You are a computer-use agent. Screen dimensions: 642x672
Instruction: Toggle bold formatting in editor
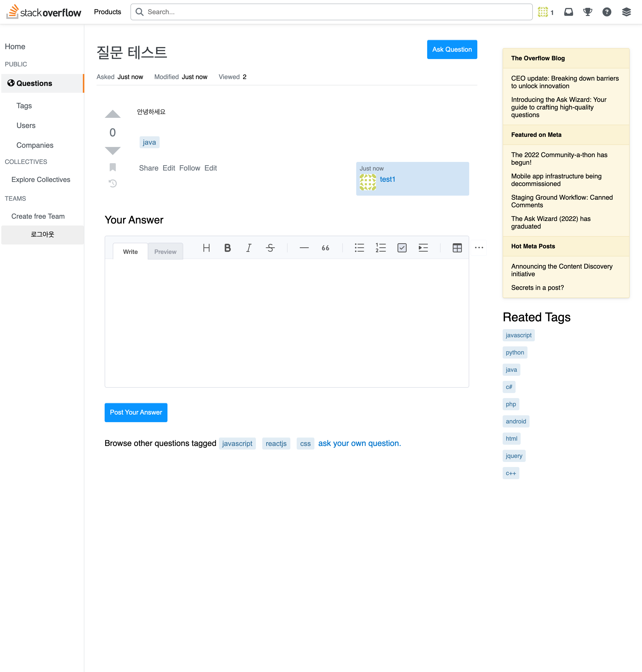pos(228,248)
